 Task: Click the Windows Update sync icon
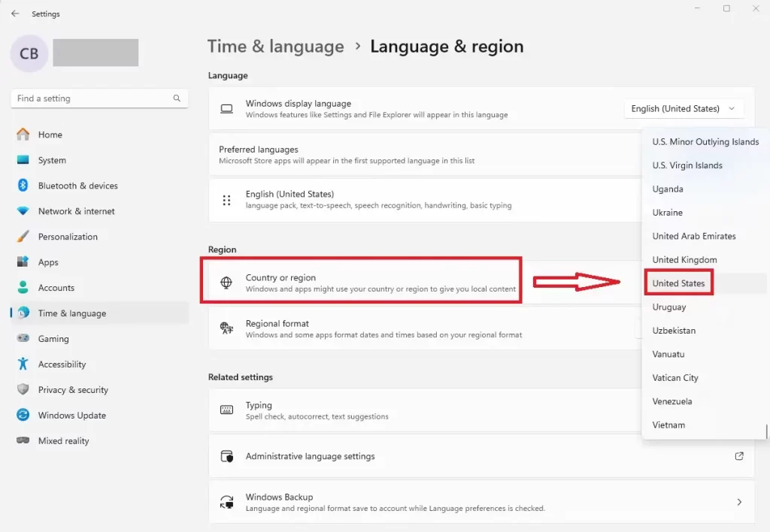(x=23, y=415)
